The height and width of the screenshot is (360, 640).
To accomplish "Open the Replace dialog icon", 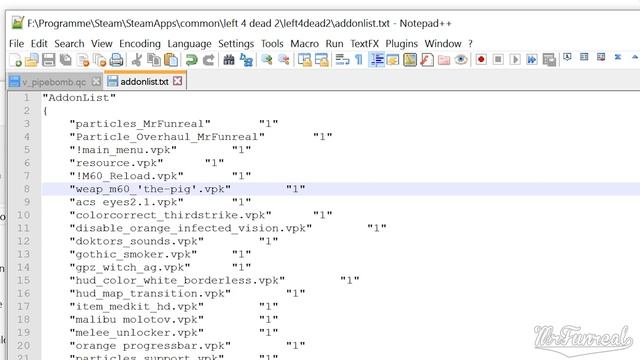I will pyautogui.click(x=246, y=60).
